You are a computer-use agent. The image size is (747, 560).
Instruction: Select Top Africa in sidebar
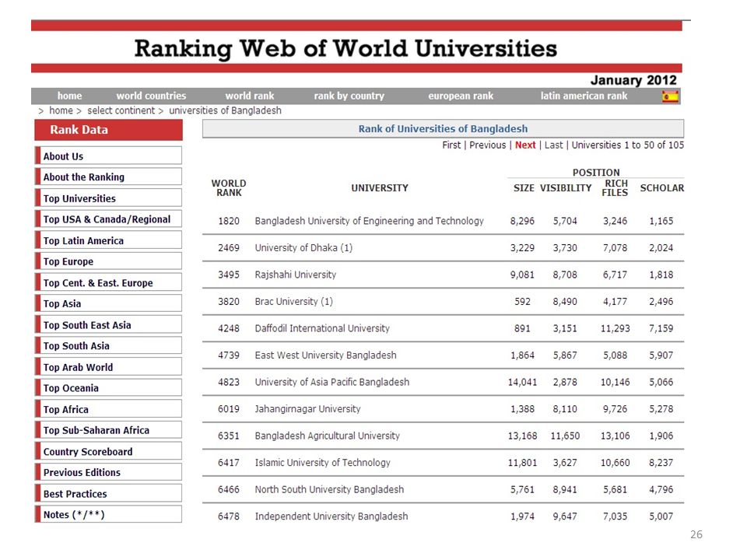tap(109, 409)
